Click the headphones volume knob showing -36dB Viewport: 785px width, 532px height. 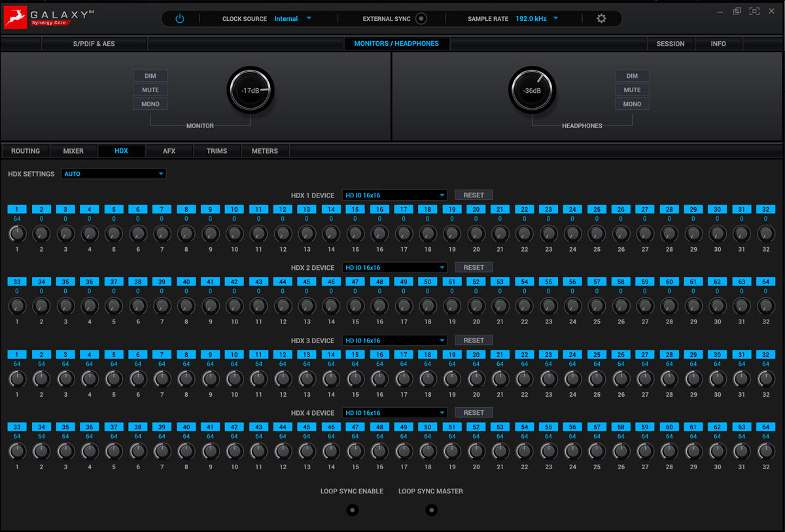[x=532, y=90]
